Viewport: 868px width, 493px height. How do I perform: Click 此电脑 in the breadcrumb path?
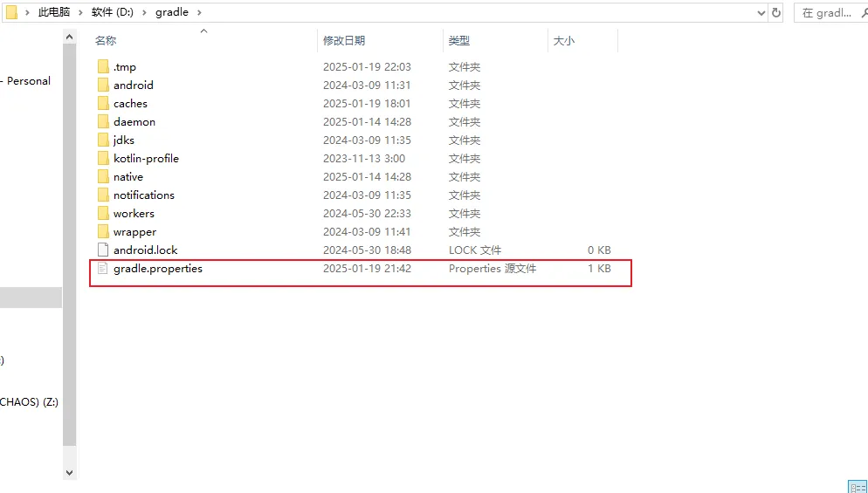click(x=54, y=13)
